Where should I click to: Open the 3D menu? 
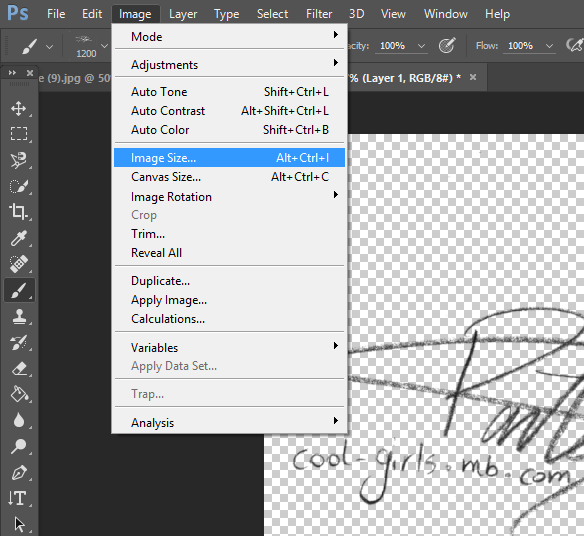point(356,14)
